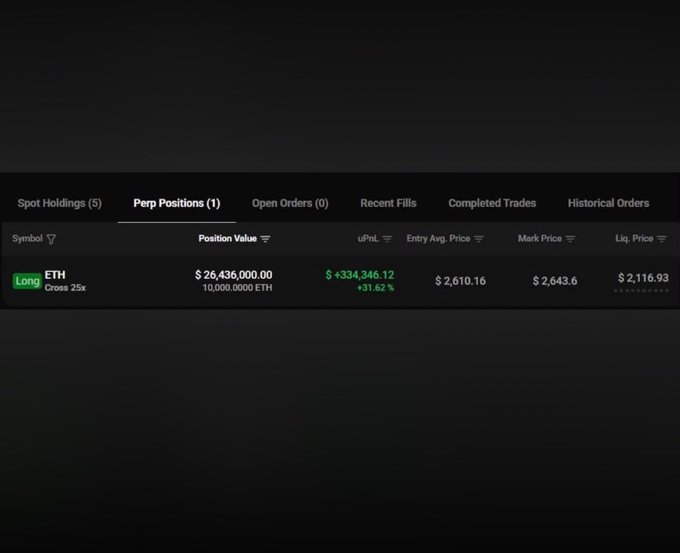This screenshot has height=553, width=680.
Task: Select the Perp Positions (1) tab
Action: pos(177,203)
